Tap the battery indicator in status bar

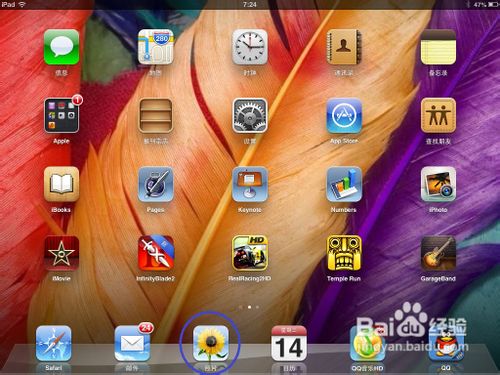[493, 5]
